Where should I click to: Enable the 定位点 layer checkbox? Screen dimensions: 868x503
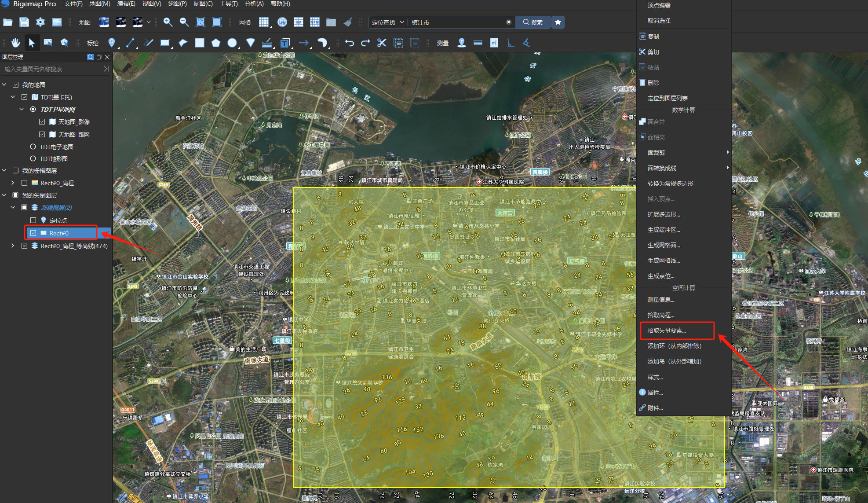tap(33, 220)
